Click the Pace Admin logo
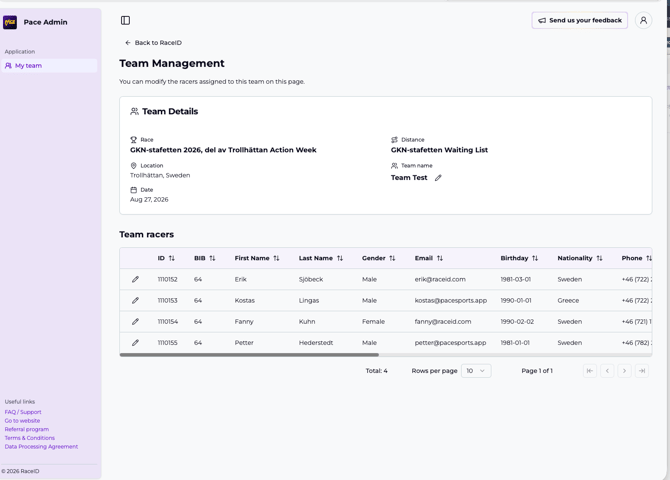The width and height of the screenshot is (670, 480). pyautogui.click(x=10, y=22)
